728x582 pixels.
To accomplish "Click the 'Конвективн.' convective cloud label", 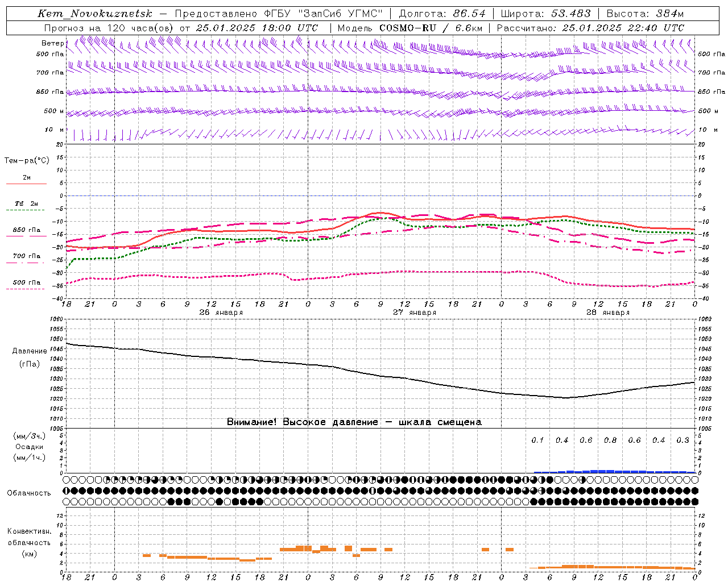I will click(x=29, y=531).
